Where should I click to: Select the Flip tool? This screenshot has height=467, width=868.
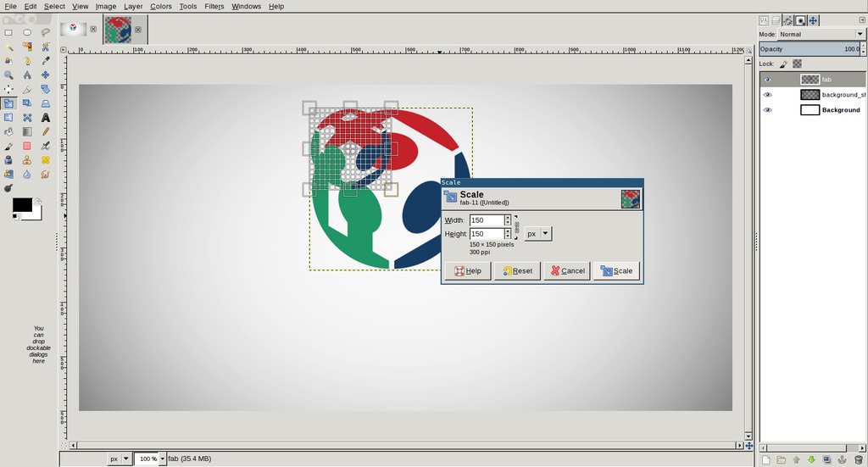coord(8,117)
